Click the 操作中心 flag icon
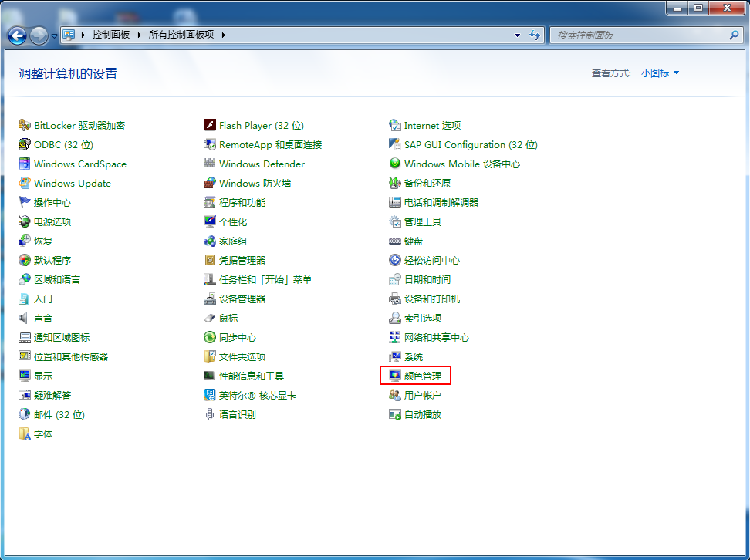The width and height of the screenshot is (750, 560). [x=25, y=202]
